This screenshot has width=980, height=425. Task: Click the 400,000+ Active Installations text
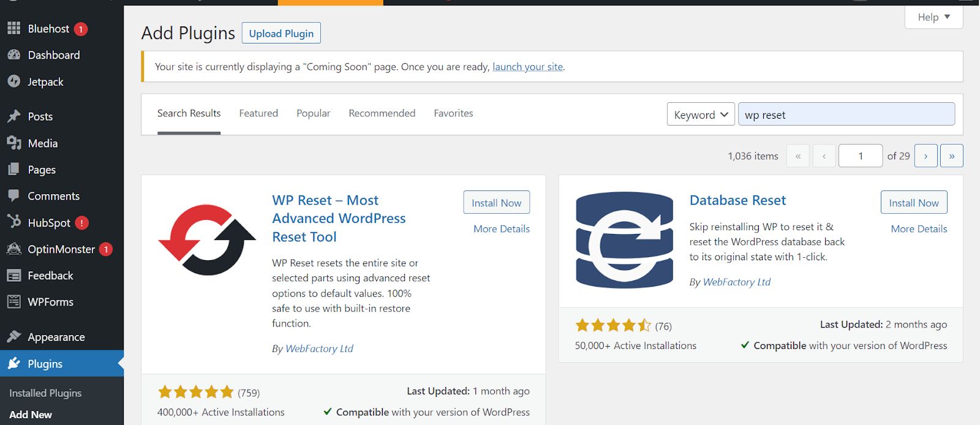(221, 412)
